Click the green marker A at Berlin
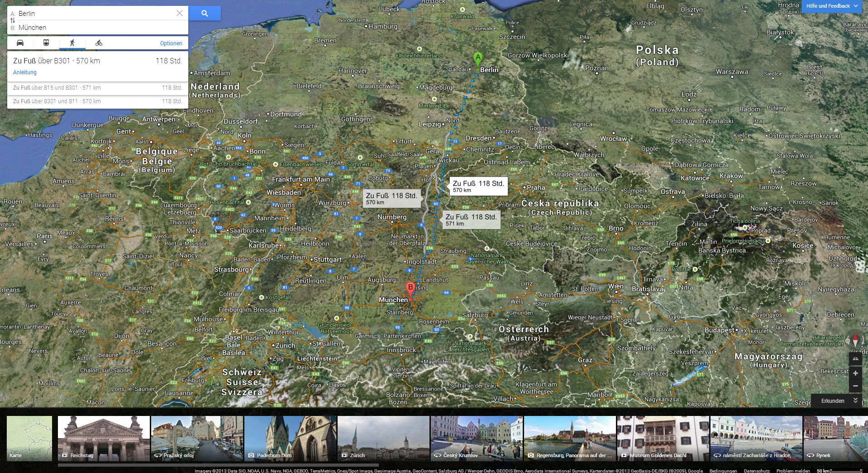Image resolution: width=868 pixels, height=473 pixels. click(x=478, y=60)
